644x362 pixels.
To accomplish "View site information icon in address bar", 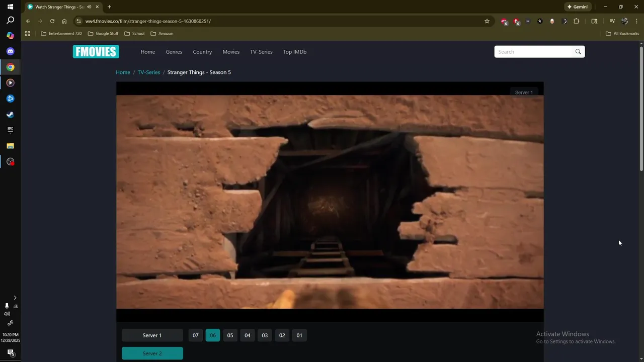I will coord(78,21).
